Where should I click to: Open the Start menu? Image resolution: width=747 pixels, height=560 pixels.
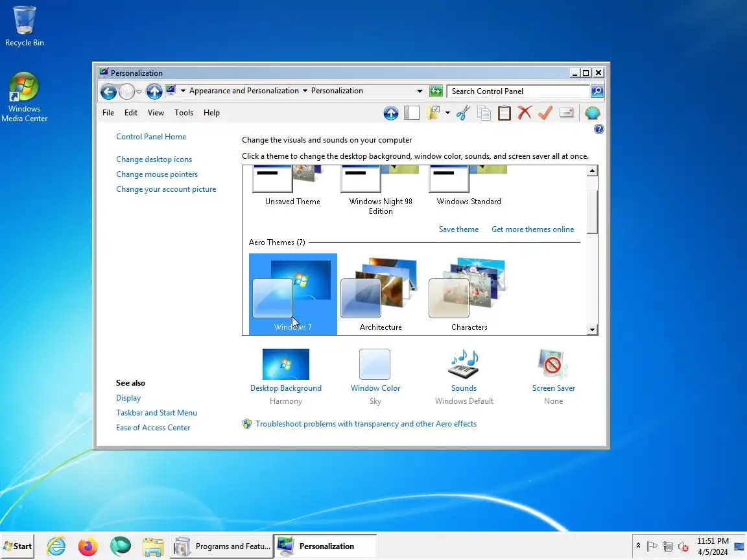[18, 546]
